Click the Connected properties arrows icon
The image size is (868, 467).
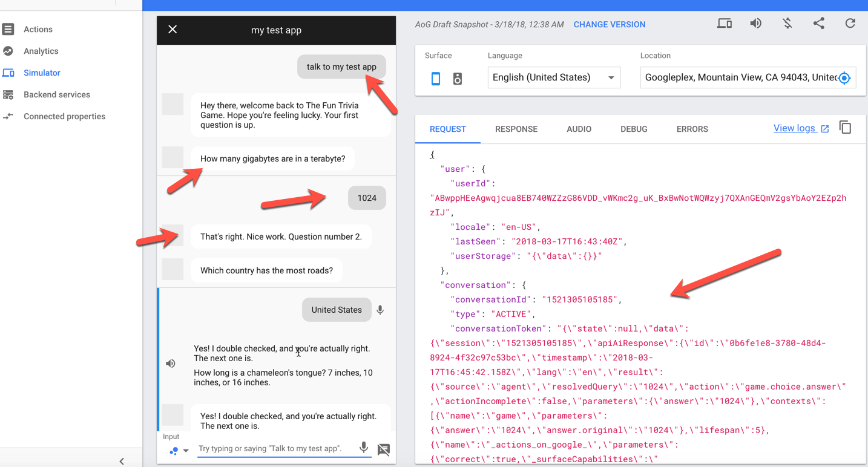pos(8,116)
